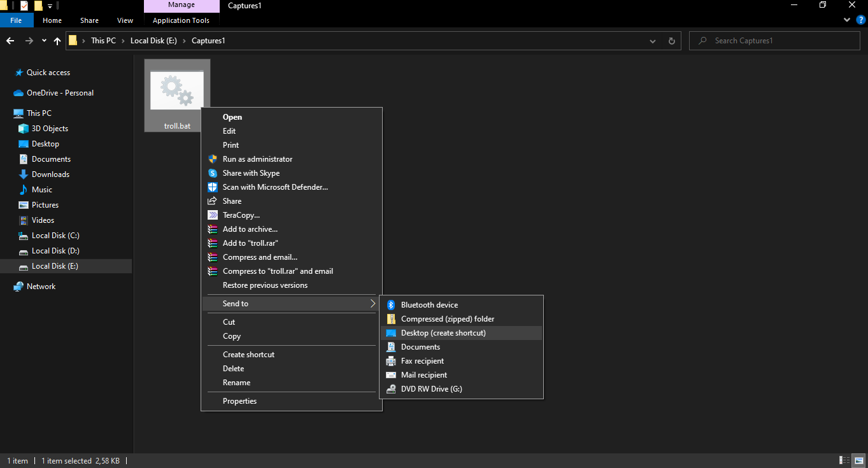Screen dimensions: 868x468
Task: Click the Bluetooth device icon in Send to submenu
Action: (x=391, y=305)
